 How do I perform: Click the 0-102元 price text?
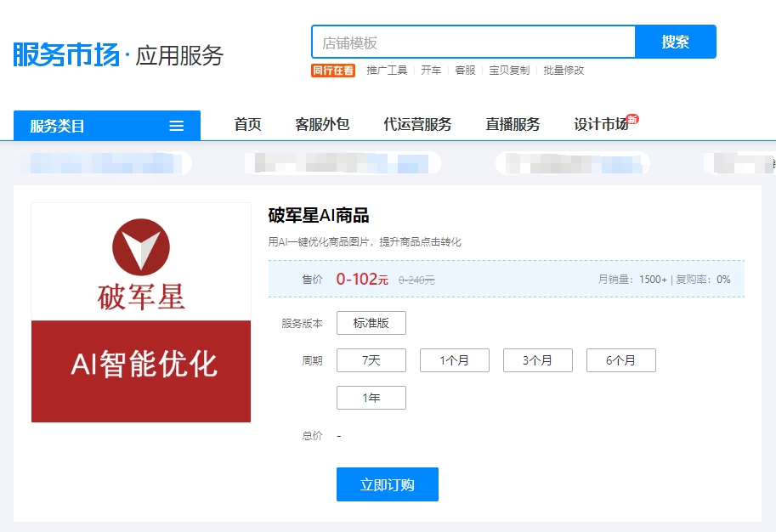362,279
